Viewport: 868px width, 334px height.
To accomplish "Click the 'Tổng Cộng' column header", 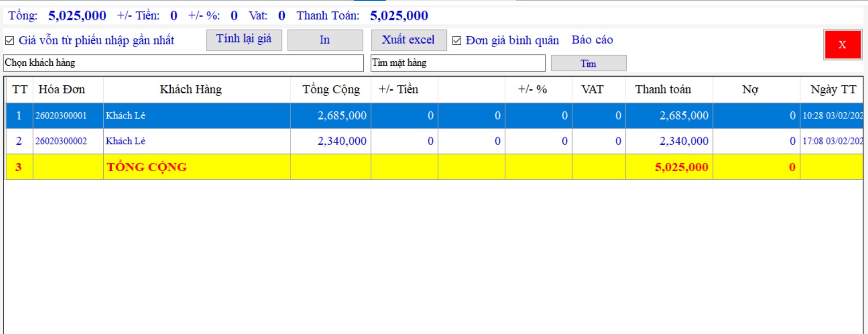I will (331, 90).
